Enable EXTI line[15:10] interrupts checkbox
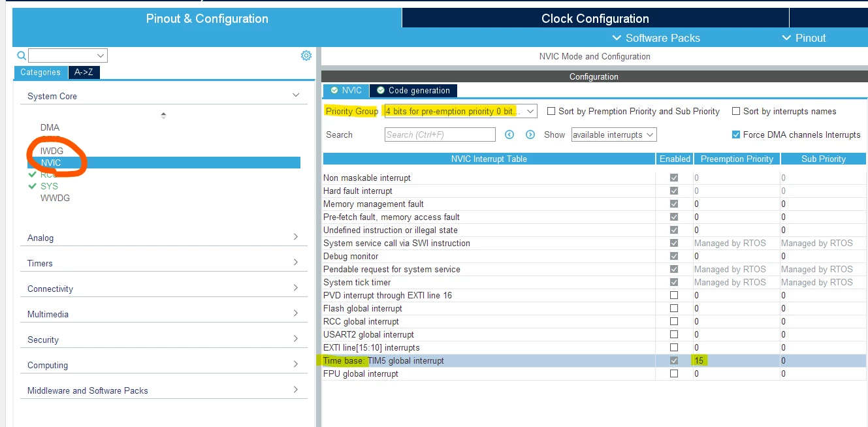868x427 pixels. tap(674, 347)
